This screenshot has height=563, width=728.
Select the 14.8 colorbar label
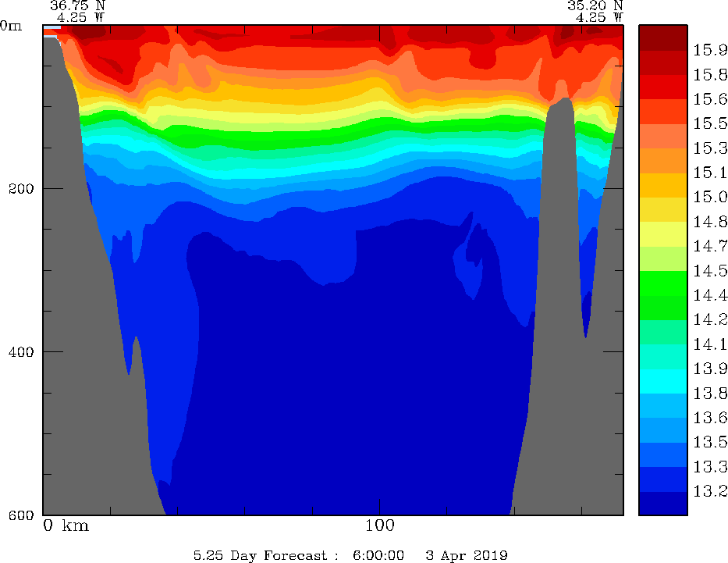pos(710,222)
